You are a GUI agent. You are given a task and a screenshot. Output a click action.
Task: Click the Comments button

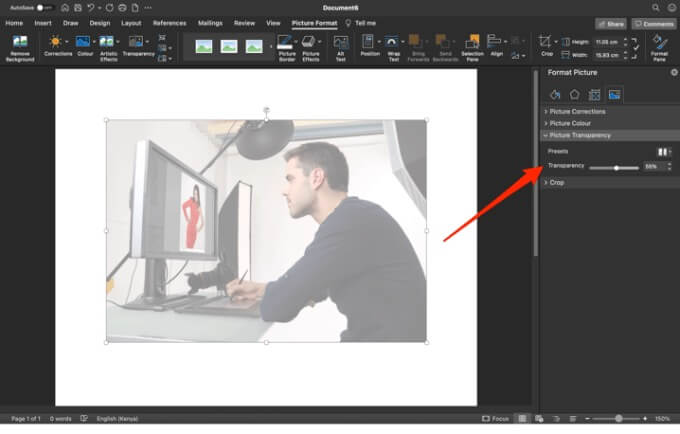coord(654,24)
